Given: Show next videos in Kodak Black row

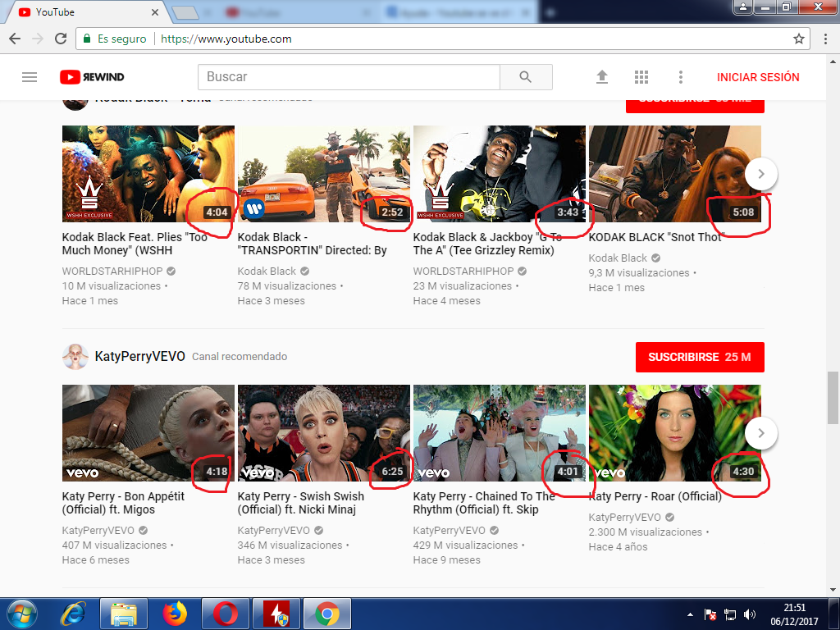Looking at the screenshot, I should (x=760, y=174).
